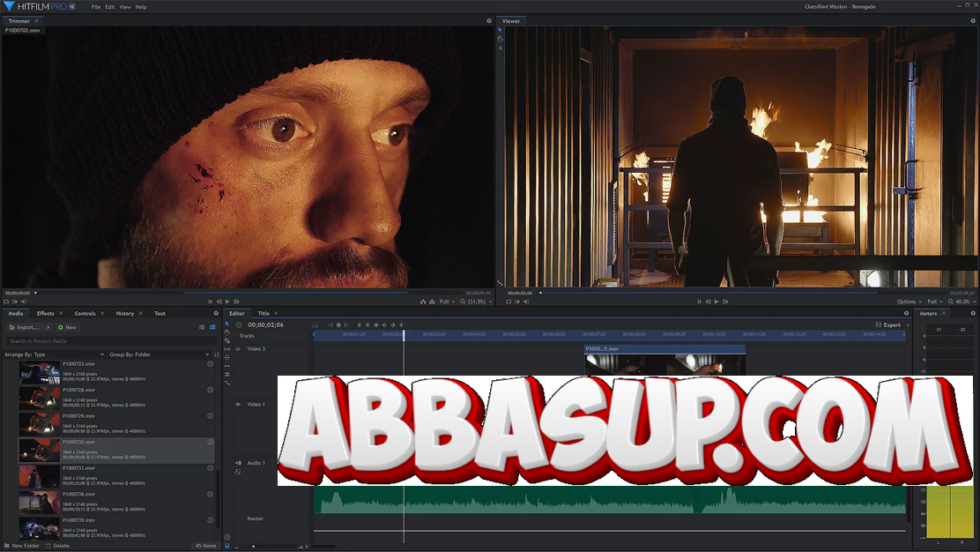Screen dimensions: 980x552
Task: Switch to the Controls tab
Action: 85,313
